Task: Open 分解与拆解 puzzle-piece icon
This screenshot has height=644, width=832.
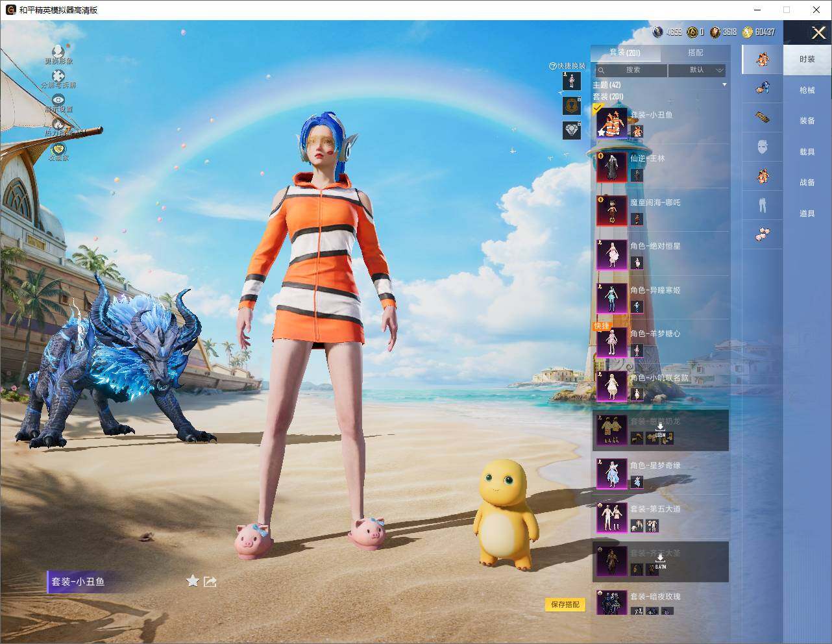Action: click(58, 76)
